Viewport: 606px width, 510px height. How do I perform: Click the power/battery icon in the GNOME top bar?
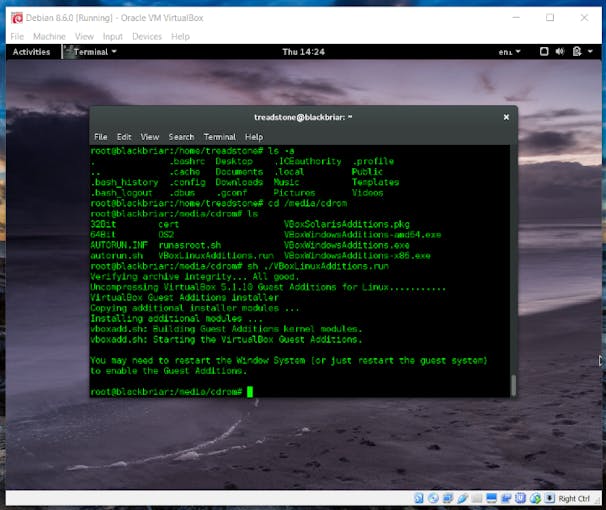click(x=577, y=51)
